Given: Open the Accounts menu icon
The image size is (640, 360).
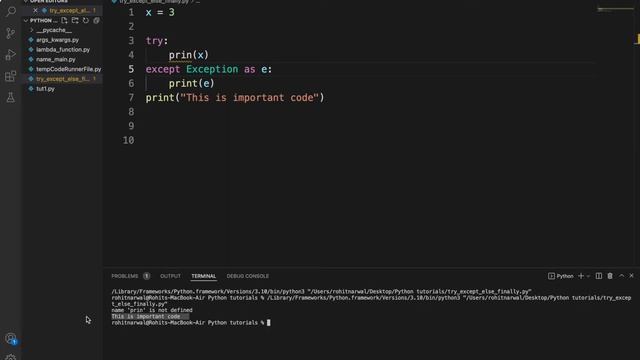Looking at the screenshot, I should tap(11, 338).
